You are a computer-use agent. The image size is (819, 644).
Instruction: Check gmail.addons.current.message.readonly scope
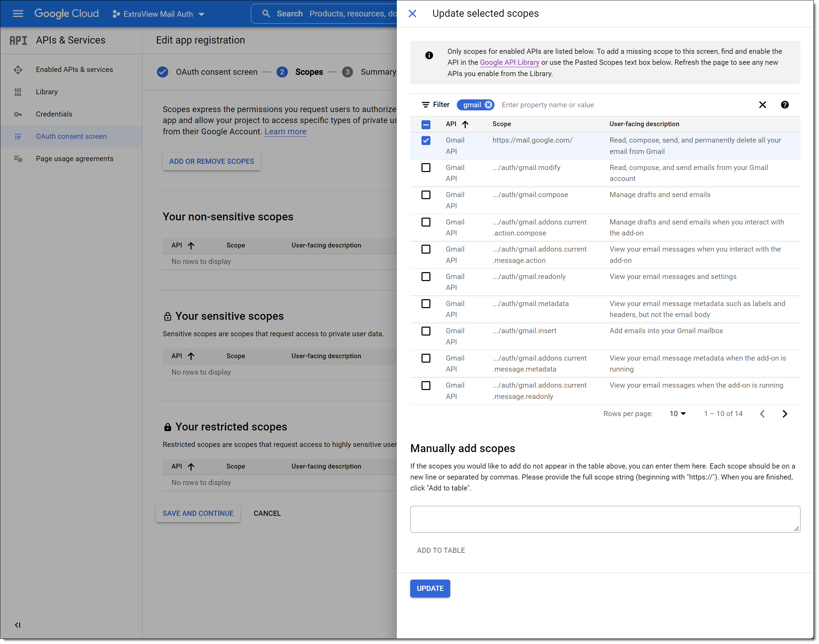coord(426,386)
